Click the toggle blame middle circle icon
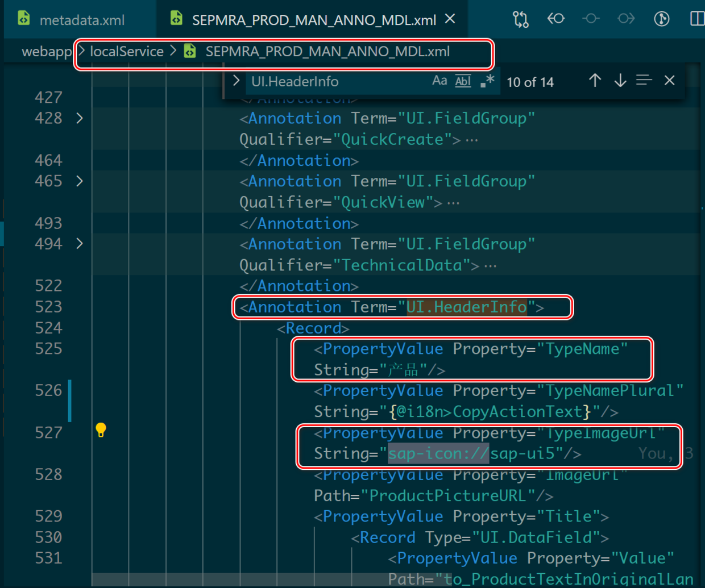Screen dimensions: 705x588 pos(591,19)
